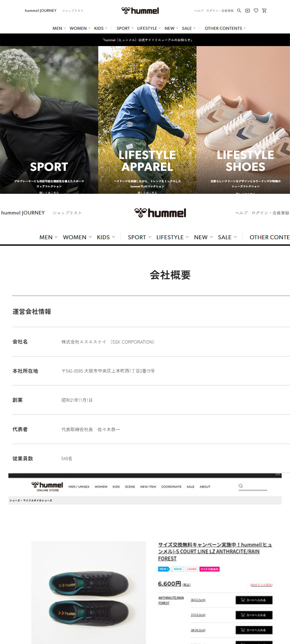Click the magnifier icon in the online store
Viewport: 290px width, 644px height.
pyautogui.click(x=241, y=486)
